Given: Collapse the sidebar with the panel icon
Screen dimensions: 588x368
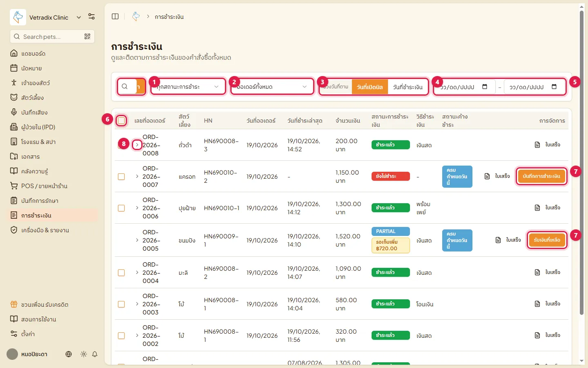Looking at the screenshot, I should point(115,16).
